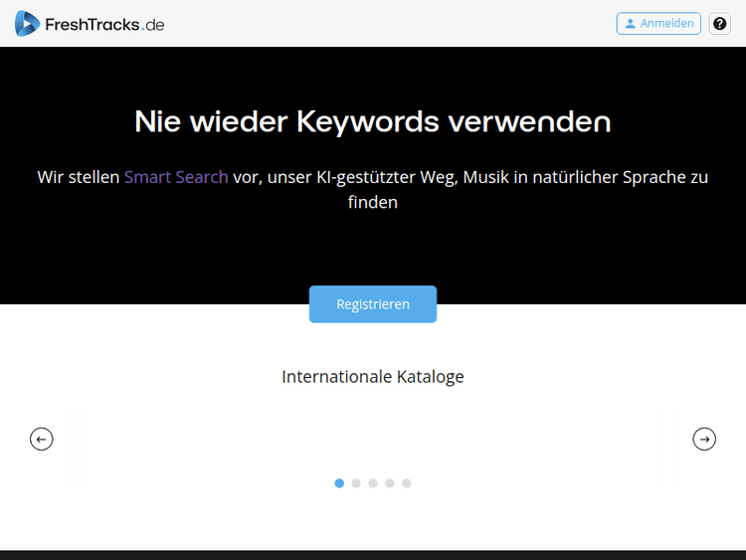Follow the purple Smart Search link
Viewport: 746px width, 560px height.
(x=176, y=177)
